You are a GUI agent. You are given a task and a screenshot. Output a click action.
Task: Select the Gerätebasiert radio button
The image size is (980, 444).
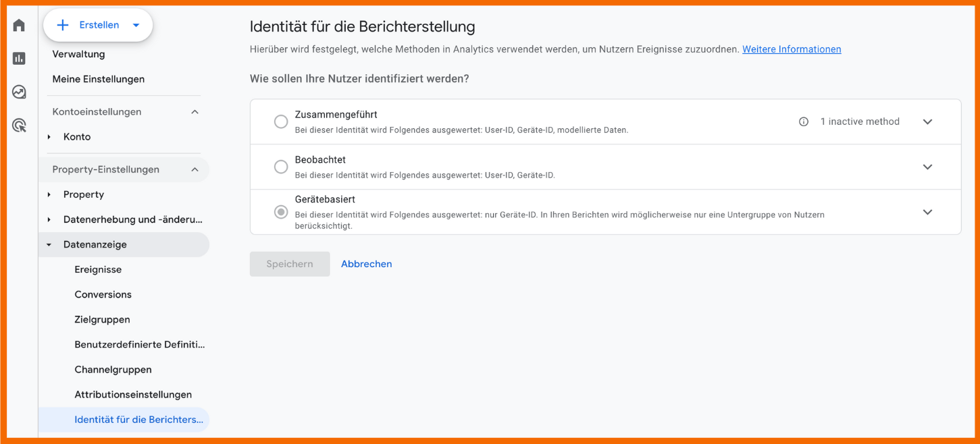pos(281,212)
